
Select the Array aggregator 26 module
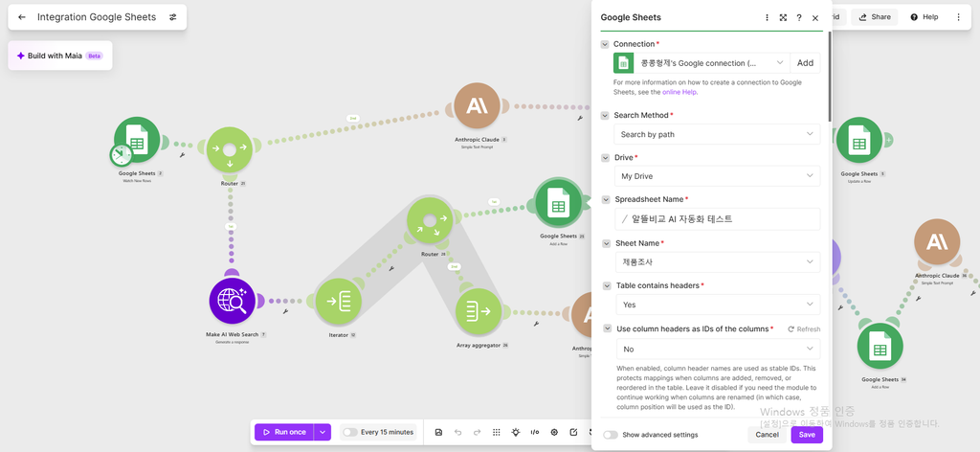pyautogui.click(x=479, y=310)
